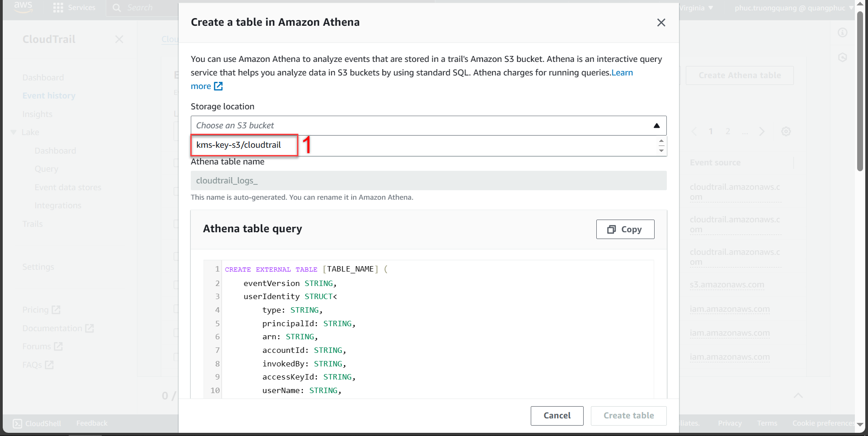Viewport: 868px width, 436px height.
Task: Open Event history in the sidebar
Action: 49,96
